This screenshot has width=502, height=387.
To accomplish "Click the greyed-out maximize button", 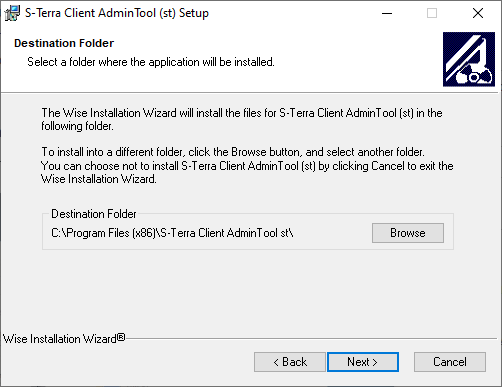I will coord(432,13).
